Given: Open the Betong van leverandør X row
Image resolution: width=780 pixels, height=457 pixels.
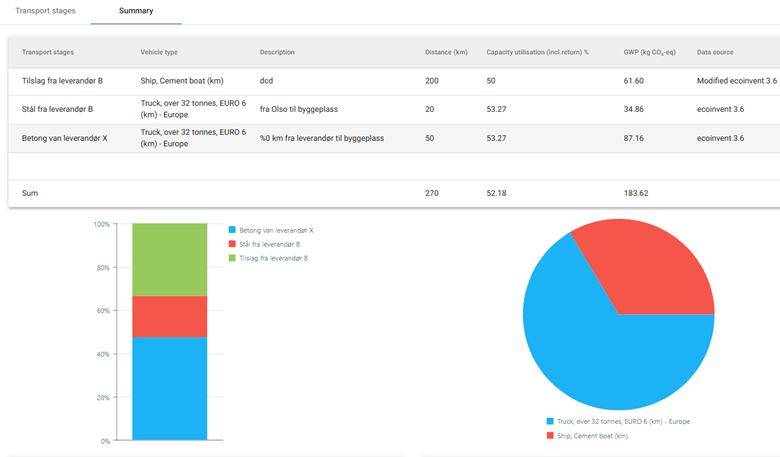Looking at the screenshot, I should pyautogui.click(x=64, y=138).
